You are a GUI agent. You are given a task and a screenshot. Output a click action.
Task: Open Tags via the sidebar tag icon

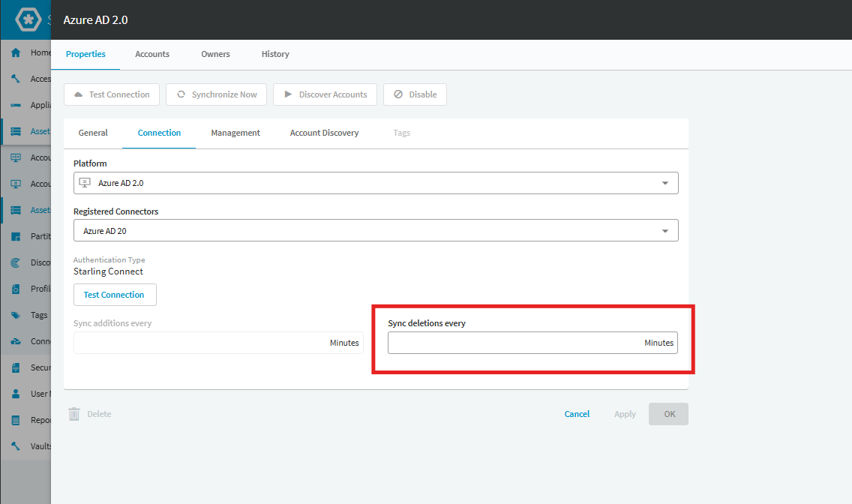[x=16, y=315]
